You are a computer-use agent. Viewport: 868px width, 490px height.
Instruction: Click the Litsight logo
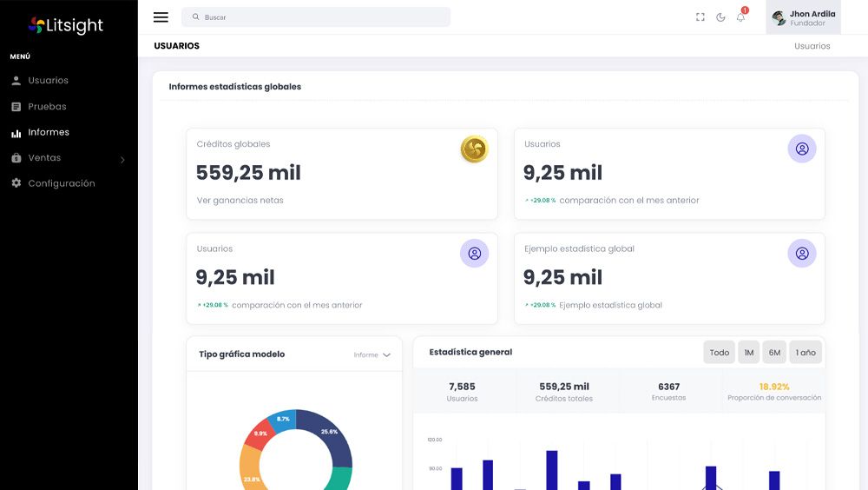pyautogui.click(x=66, y=25)
